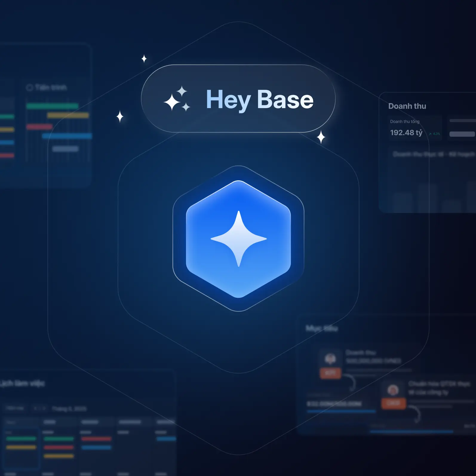476x476 pixels.
Task: Click the "Doanh thu tổng" label
Action: pos(405,122)
